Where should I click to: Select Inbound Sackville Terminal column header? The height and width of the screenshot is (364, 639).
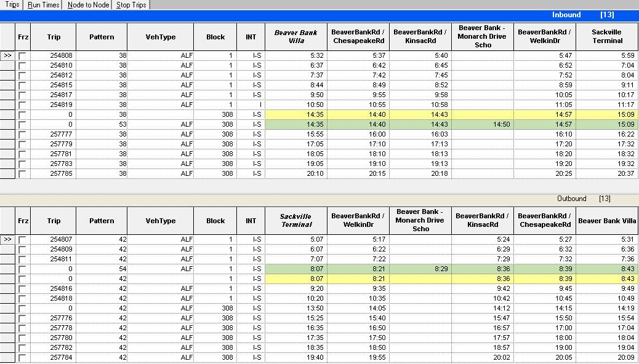606,37
